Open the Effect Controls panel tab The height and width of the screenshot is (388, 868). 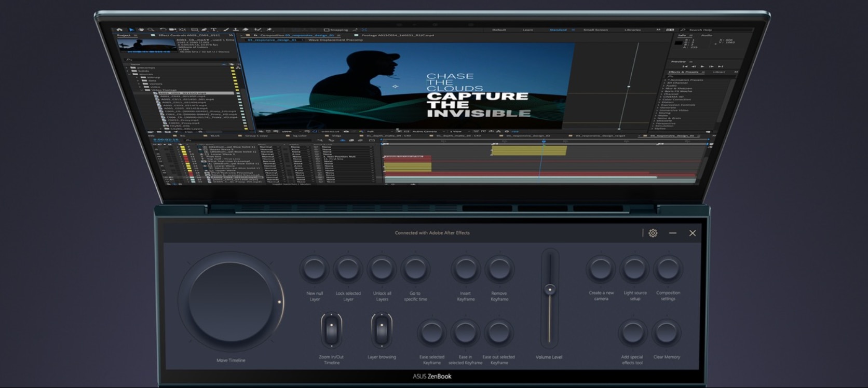coord(189,35)
